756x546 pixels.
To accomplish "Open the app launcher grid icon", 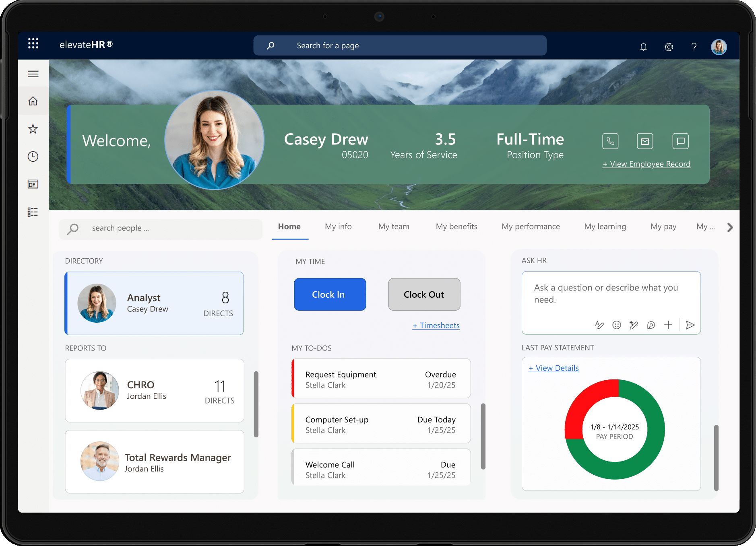I will point(33,44).
